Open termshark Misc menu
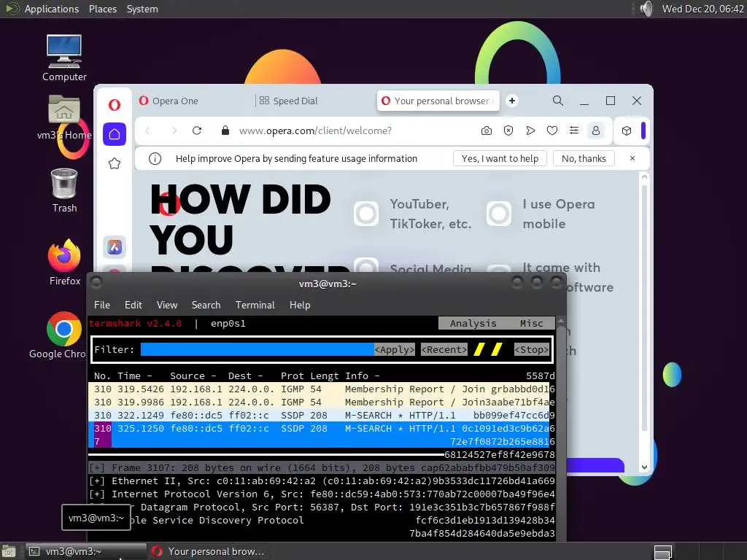The image size is (747, 560). pos(532,323)
